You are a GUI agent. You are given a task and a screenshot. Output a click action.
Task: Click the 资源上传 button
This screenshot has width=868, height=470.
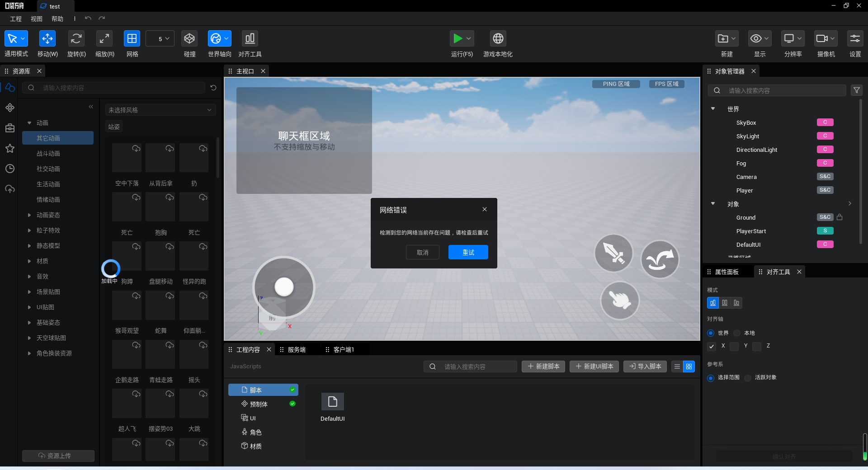pos(58,456)
